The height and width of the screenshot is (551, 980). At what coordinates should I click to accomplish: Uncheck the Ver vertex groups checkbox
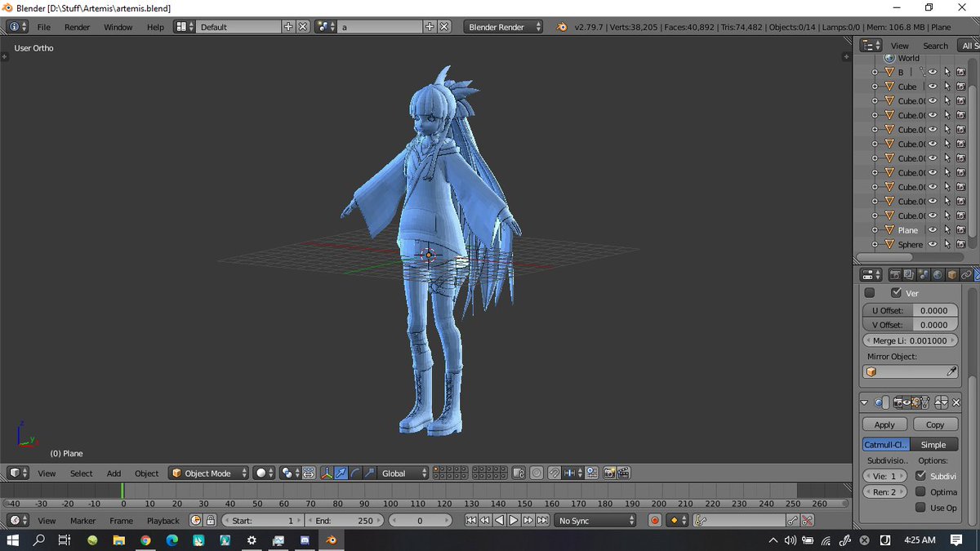pos(896,293)
